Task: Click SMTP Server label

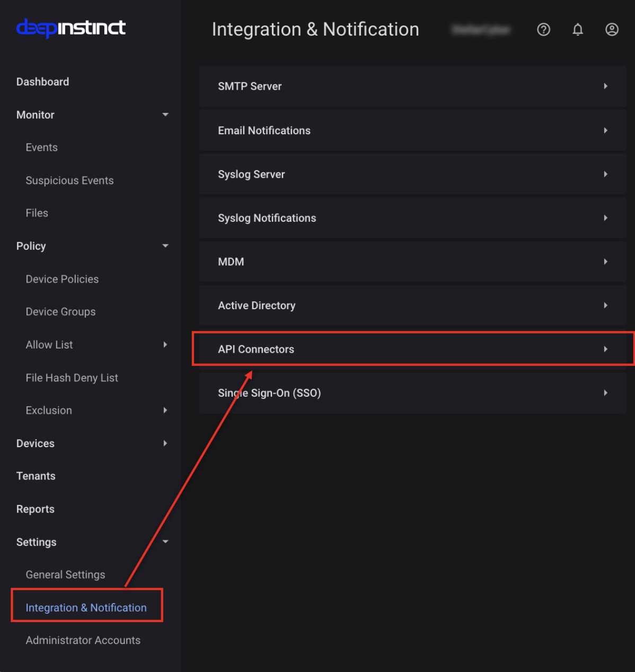Action: 250,86
